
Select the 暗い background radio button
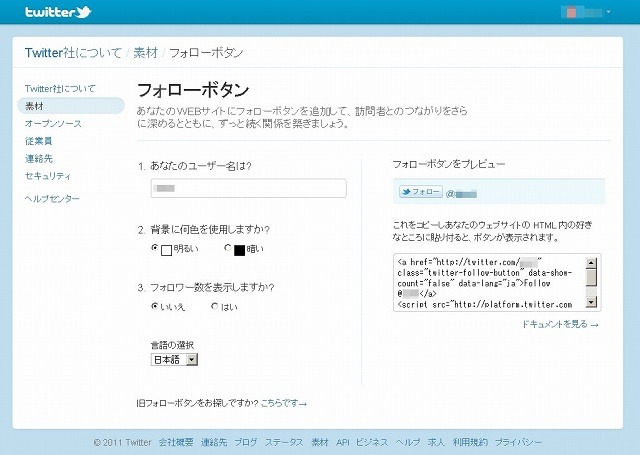tap(228, 247)
